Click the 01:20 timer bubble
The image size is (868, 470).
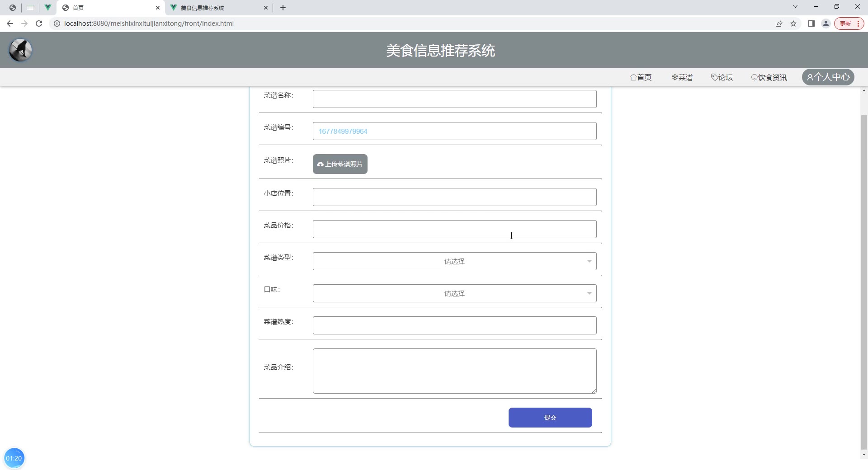pyautogui.click(x=14, y=458)
